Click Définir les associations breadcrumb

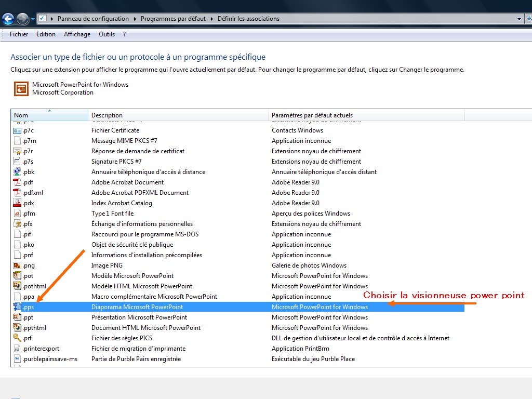[248, 19]
